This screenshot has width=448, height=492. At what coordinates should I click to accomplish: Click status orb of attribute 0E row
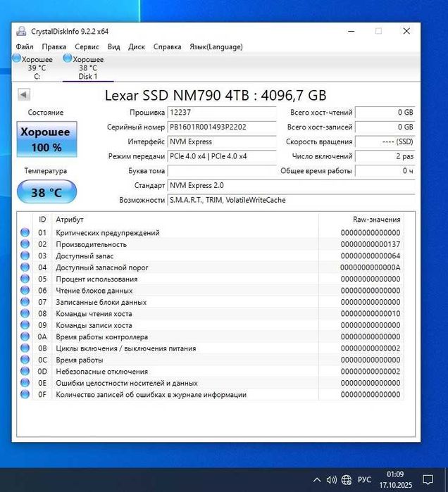25,383
